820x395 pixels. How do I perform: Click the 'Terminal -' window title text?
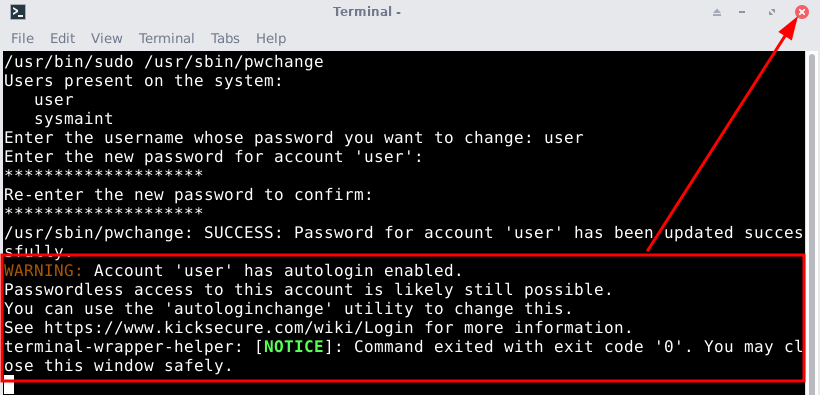pyautogui.click(x=367, y=12)
